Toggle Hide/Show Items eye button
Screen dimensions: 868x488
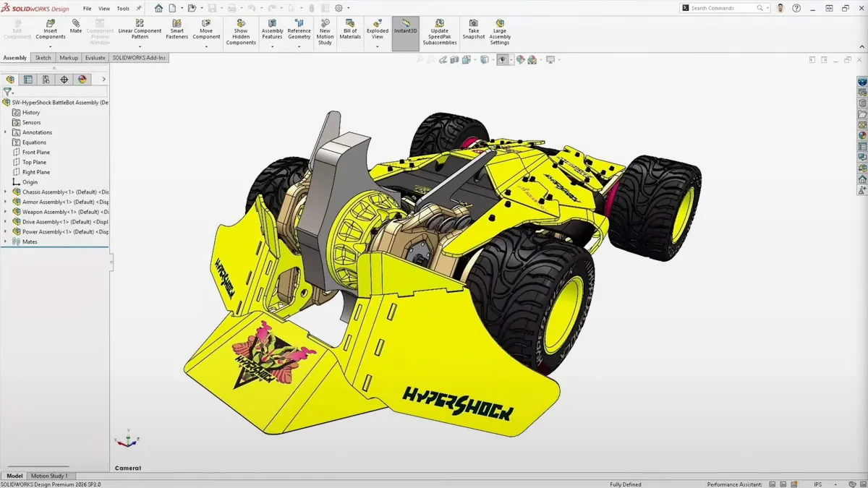tap(502, 60)
